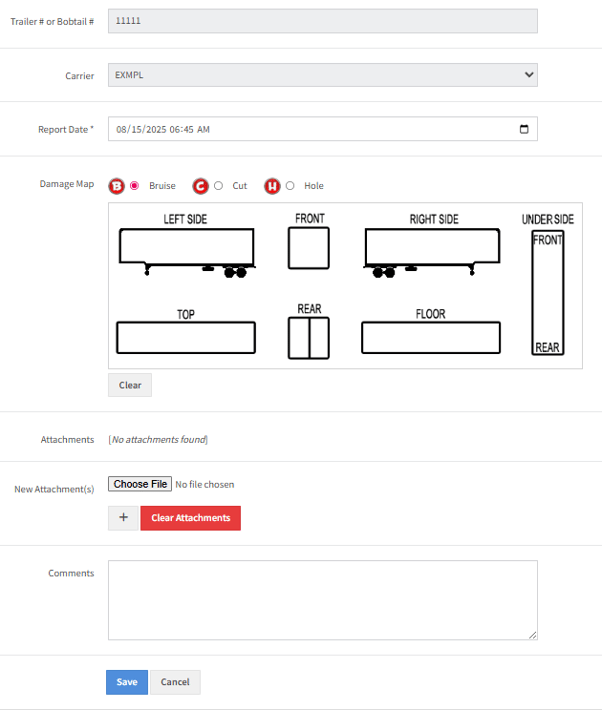Image resolution: width=602 pixels, height=710 pixels.
Task: Select the Bruise radio button
Action: 135,186
